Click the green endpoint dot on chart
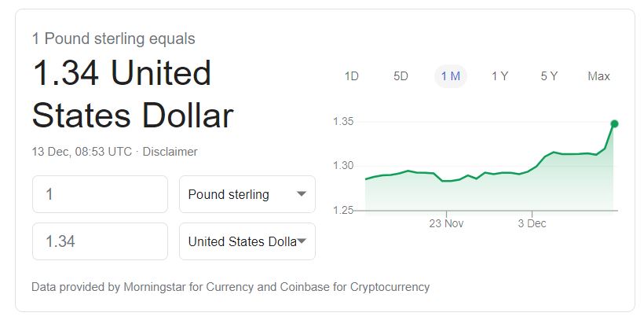This screenshot has height=320, width=644. (x=614, y=123)
